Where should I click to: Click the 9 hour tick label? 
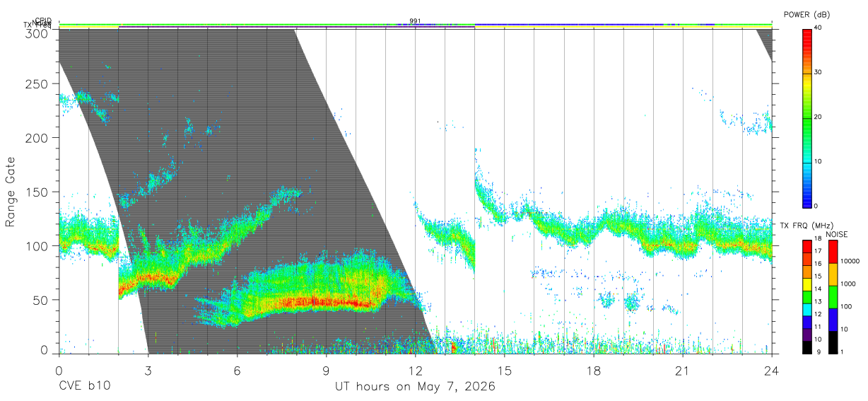point(326,371)
